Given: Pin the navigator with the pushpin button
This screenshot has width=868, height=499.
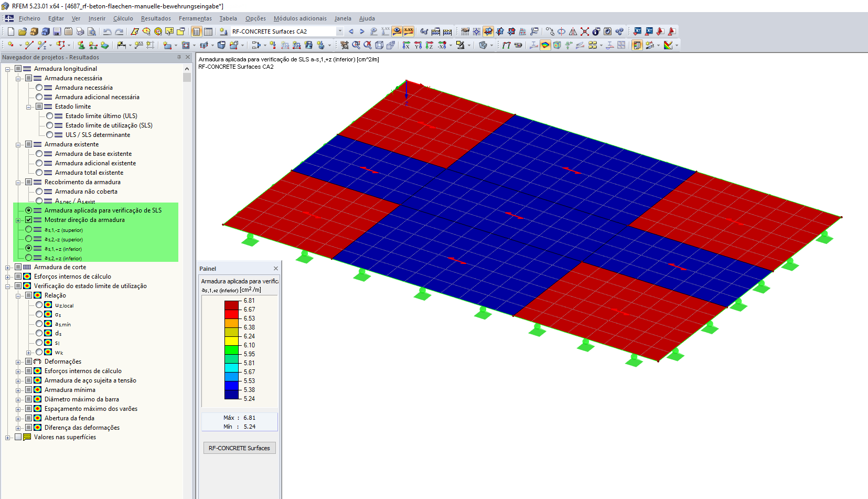Looking at the screenshot, I should [x=179, y=57].
